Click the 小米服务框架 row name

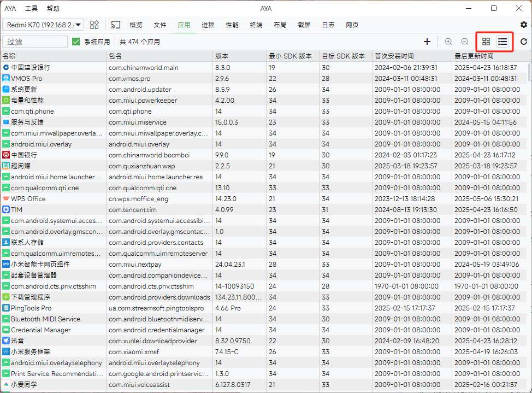tap(31, 351)
